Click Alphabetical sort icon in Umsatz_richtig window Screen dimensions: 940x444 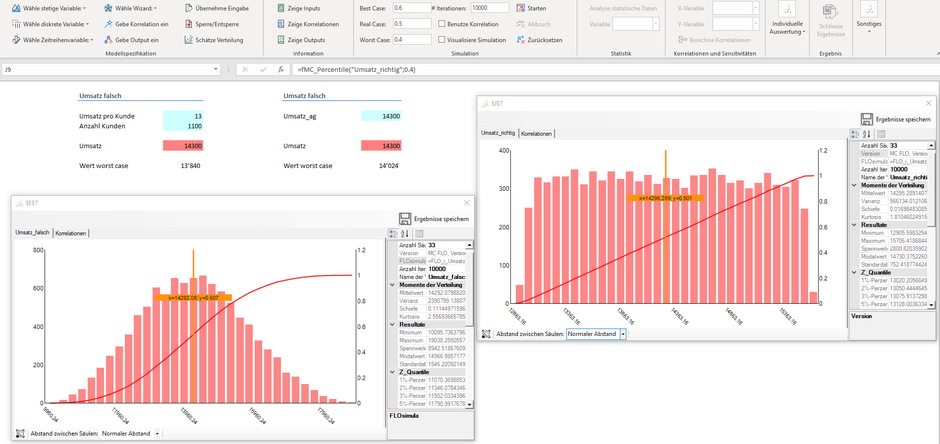pos(867,134)
